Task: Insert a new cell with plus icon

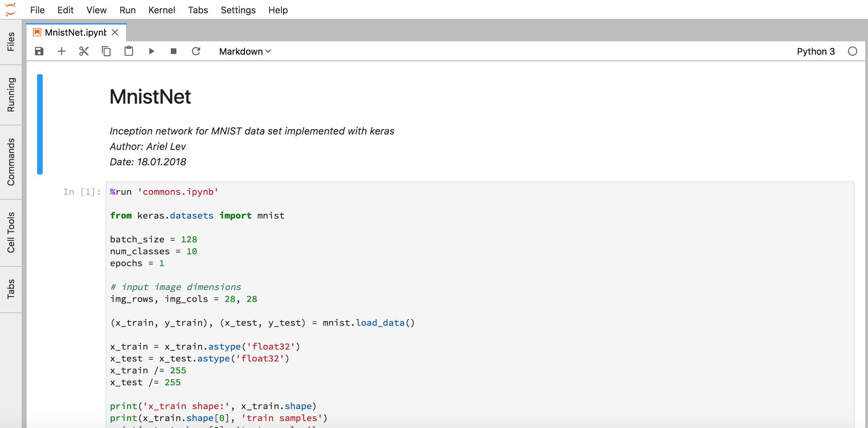Action: [62, 51]
